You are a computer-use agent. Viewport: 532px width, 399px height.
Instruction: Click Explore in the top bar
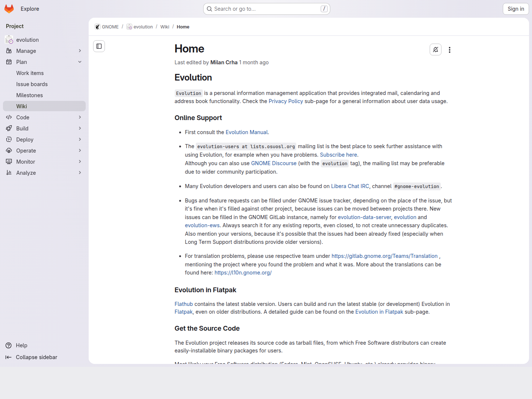[x=30, y=9]
